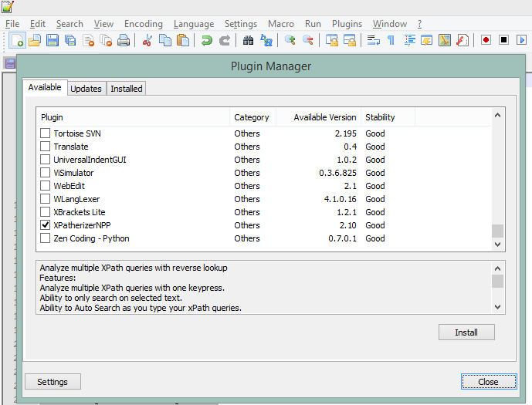Check the WLangLexer plugin checkbox
Image resolution: width=532 pixels, height=405 pixels.
[x=45, y=198]
